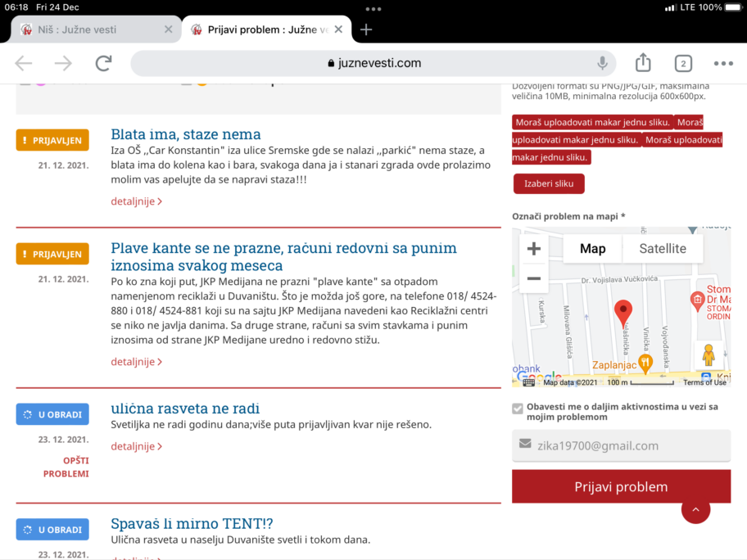Tap the browser back arrow
The width and height of the screenshot is (747, 560).
pos(24,63)
